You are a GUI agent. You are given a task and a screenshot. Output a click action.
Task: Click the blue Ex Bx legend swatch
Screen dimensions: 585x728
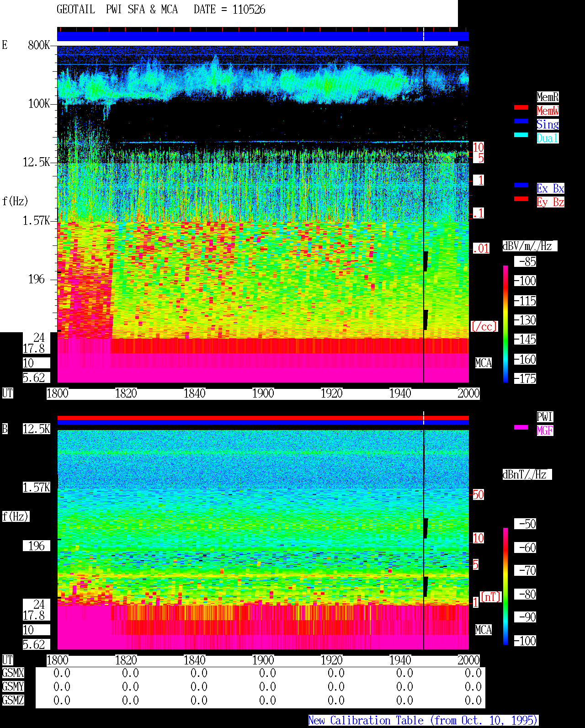coord(521,185)
